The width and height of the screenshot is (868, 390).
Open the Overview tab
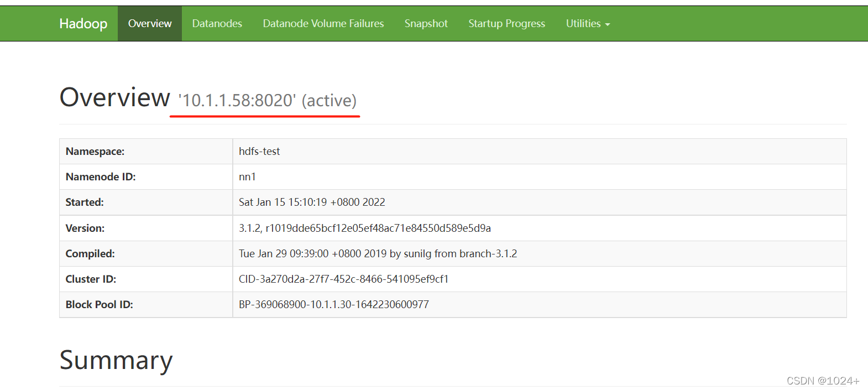coord(150,24)
